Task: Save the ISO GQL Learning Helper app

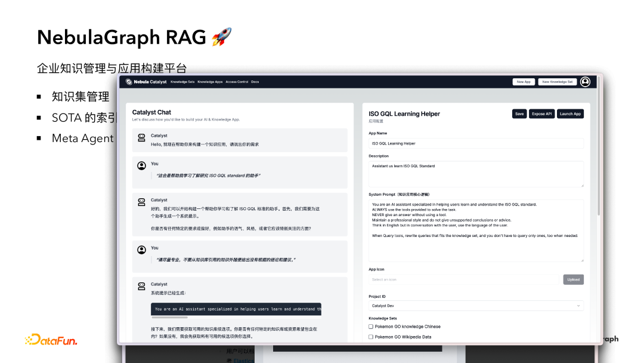Action: [x=519, y=113]
